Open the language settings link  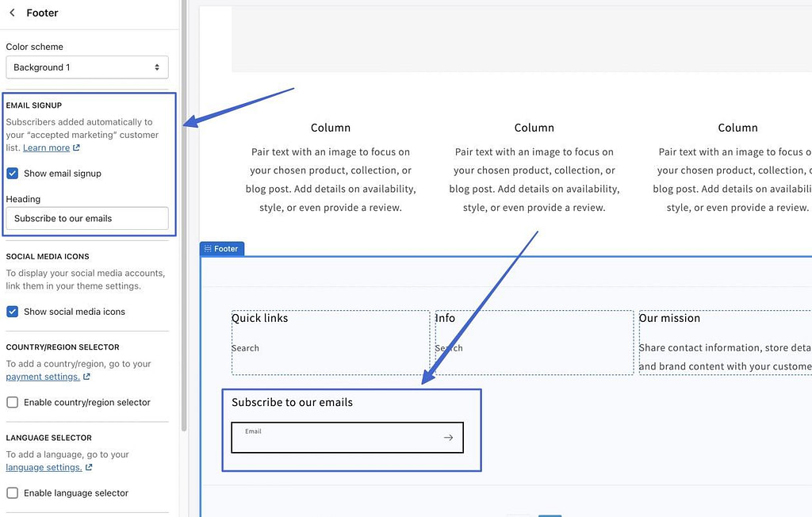(x=44, y=467)
